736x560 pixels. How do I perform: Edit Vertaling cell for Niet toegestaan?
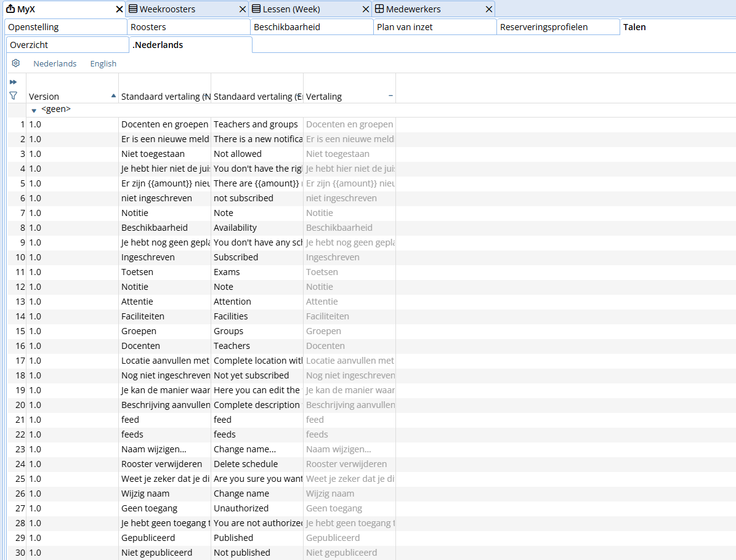pos(350,154)
